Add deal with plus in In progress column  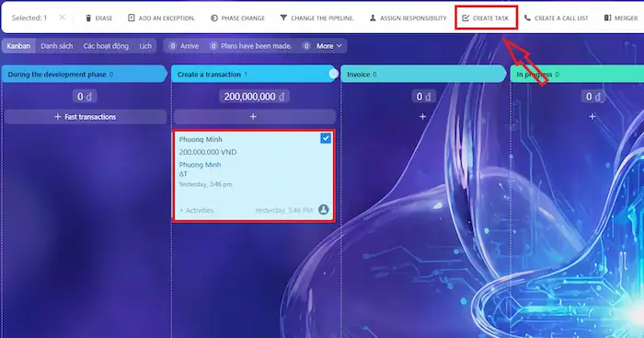click(x=592, y=117)
